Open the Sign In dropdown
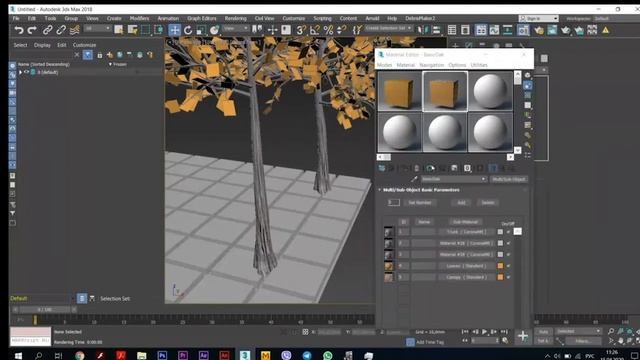Viewport: 640px width, 360px height. coord(538,18)
